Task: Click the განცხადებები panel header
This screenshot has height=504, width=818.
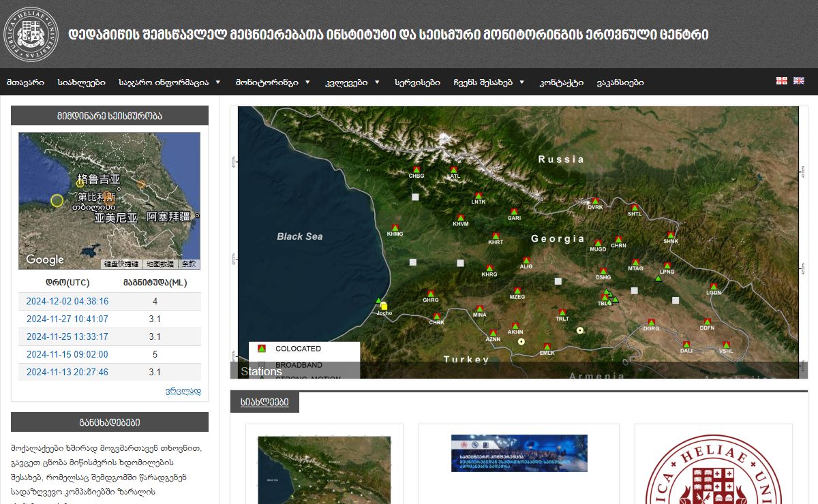Action: point(110,422)
